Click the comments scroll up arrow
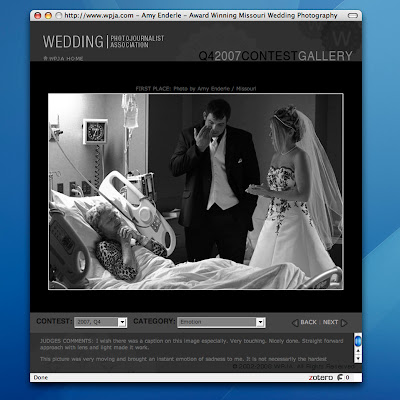Image resolution: width=400 pixels, height=400 pixels. point(358,351)
